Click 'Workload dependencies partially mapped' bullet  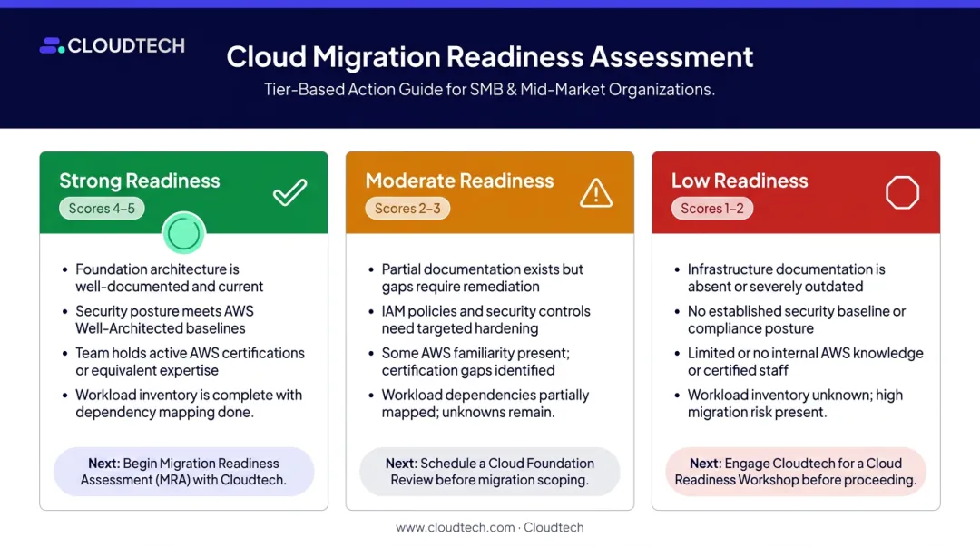click(485, 403)
